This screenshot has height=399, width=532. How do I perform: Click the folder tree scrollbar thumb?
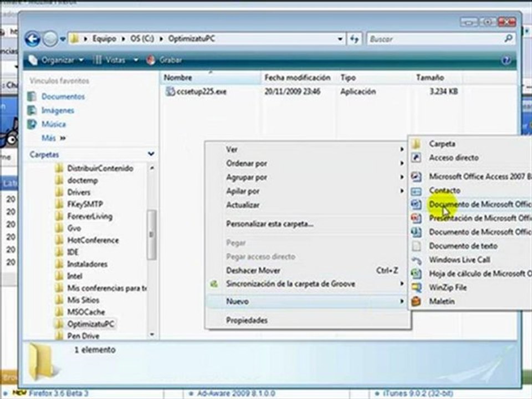(152, 234)
